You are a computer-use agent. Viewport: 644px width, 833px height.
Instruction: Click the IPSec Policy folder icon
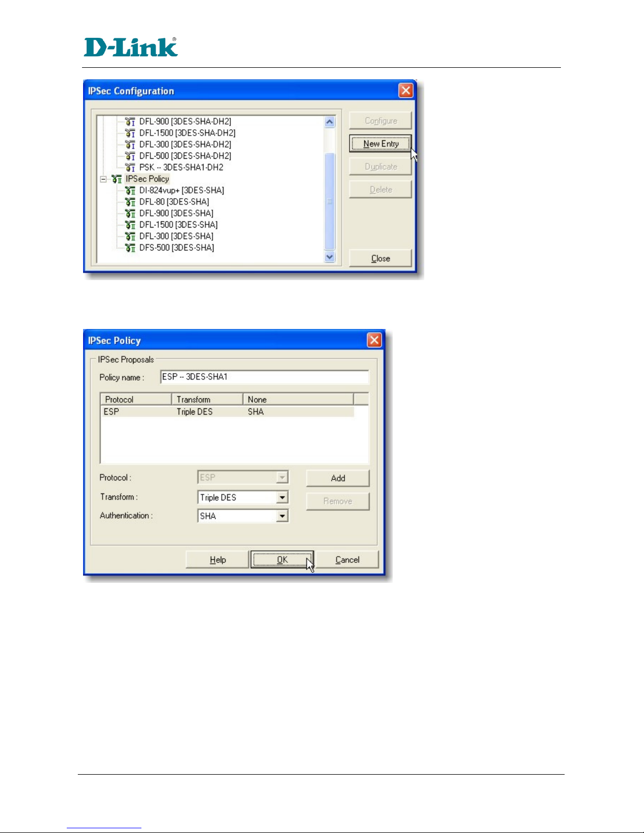117,179
